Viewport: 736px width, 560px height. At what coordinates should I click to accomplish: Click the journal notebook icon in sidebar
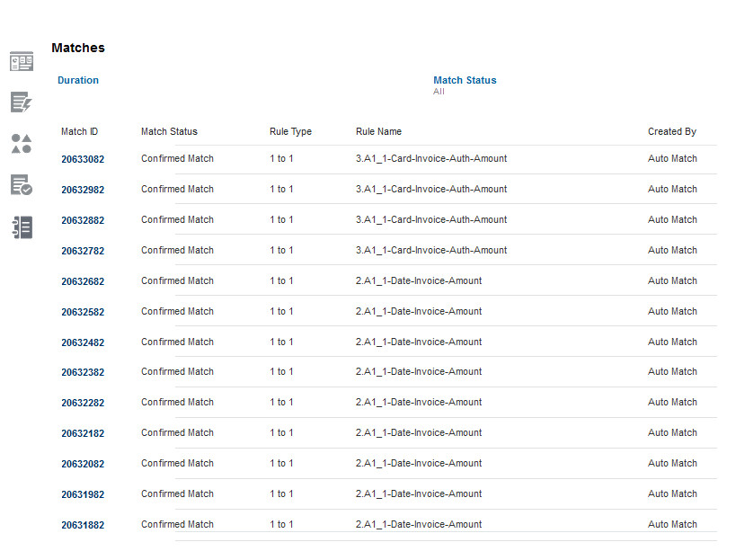(22, 227)
